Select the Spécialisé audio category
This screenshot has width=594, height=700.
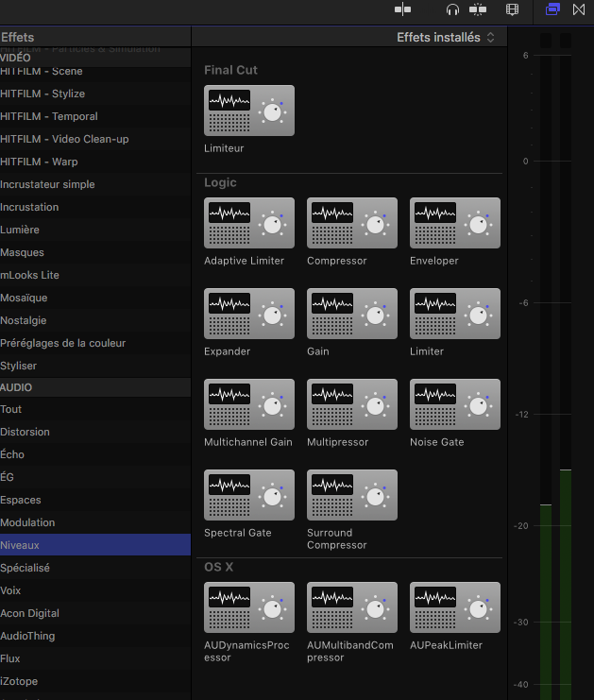[95, 568]
